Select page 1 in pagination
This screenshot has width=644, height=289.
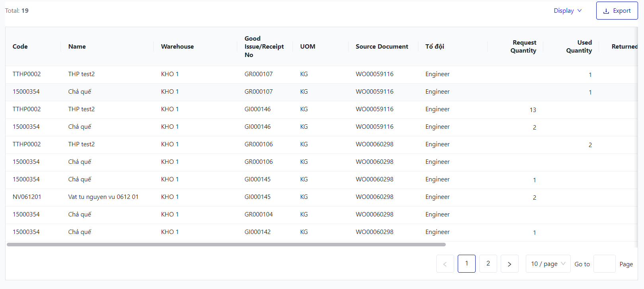tap(466, 263)
